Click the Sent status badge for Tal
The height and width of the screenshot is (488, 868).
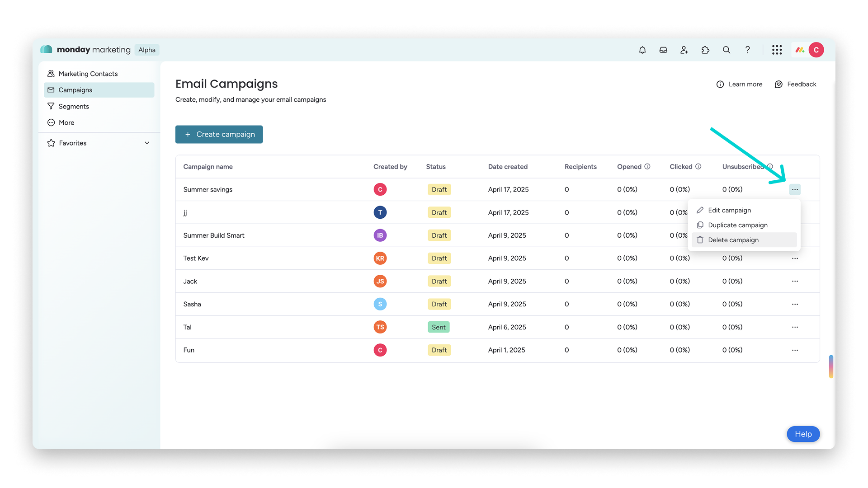pos(439,327)
